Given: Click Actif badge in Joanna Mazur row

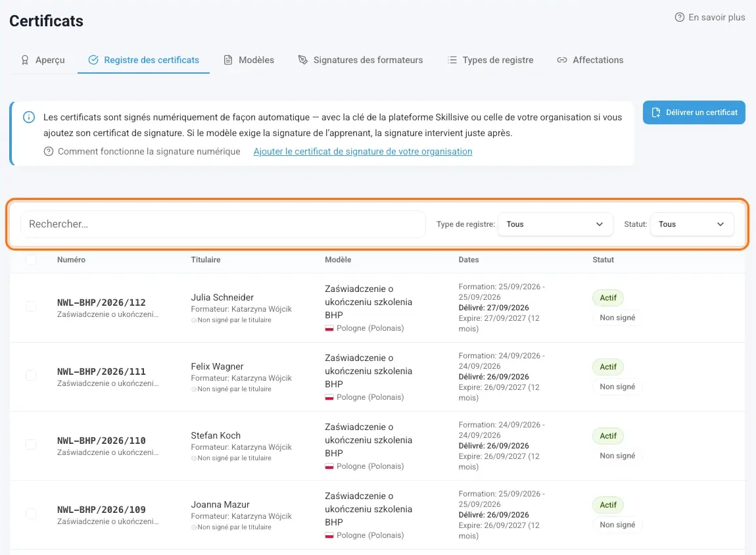Looking at the screenshot, I should click(x=608, y=505).
